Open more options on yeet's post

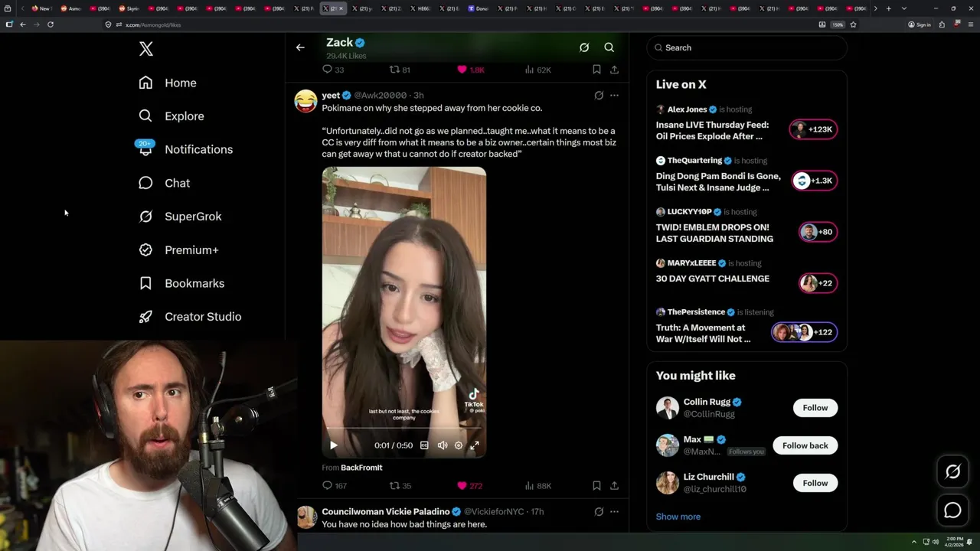point(614,96)
